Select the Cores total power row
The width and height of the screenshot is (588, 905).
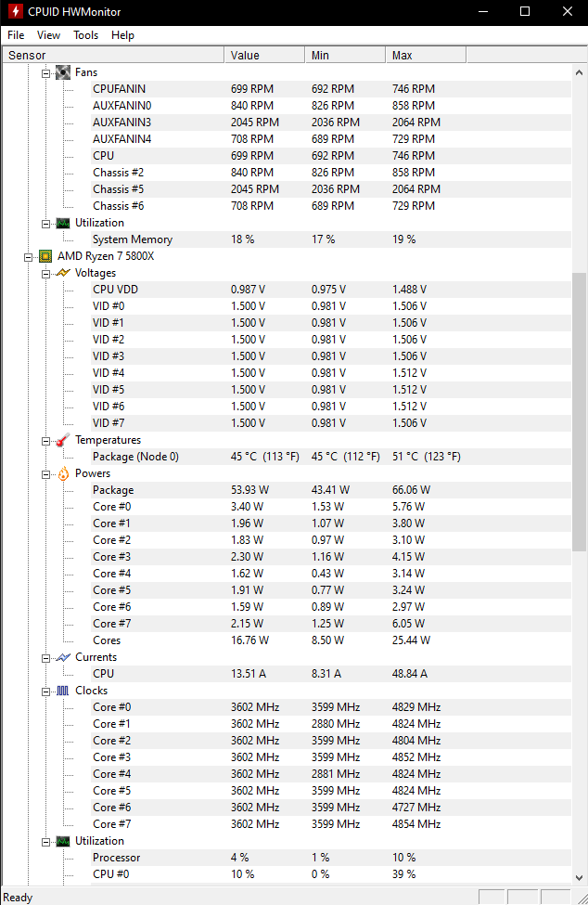point(331,640)
